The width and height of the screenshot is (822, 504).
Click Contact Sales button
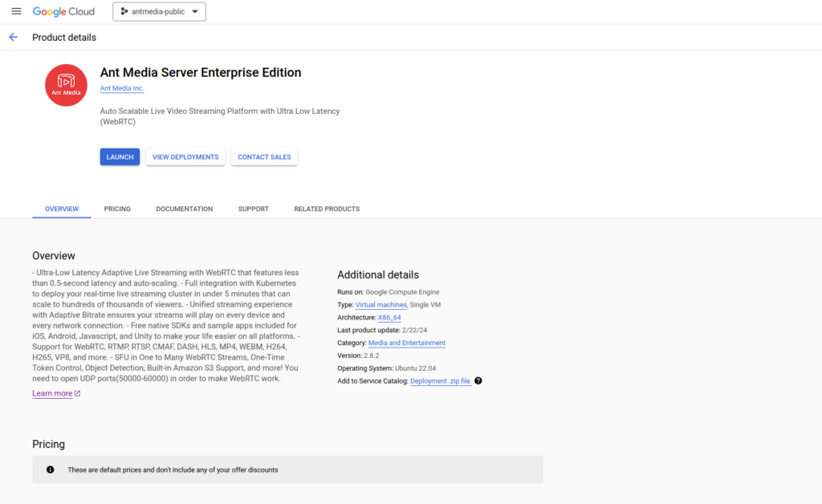point(264,156)
